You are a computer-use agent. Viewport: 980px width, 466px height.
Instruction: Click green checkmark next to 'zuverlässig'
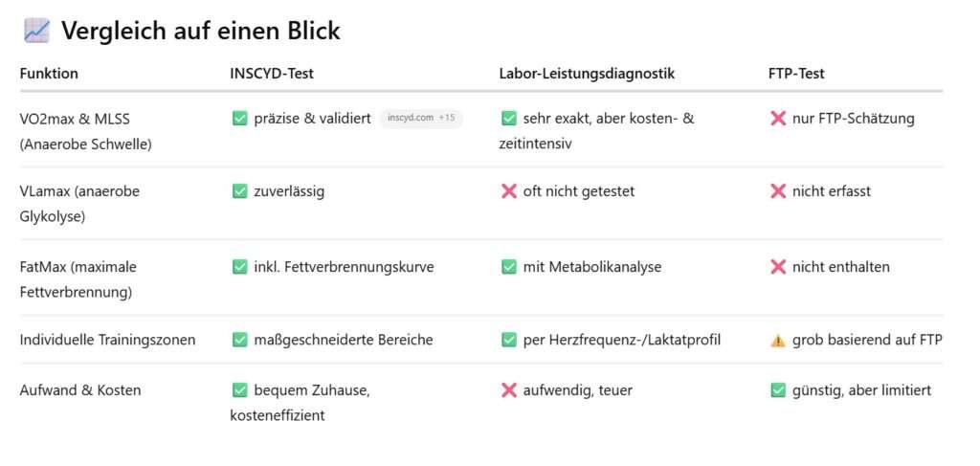tap(240, 191)
